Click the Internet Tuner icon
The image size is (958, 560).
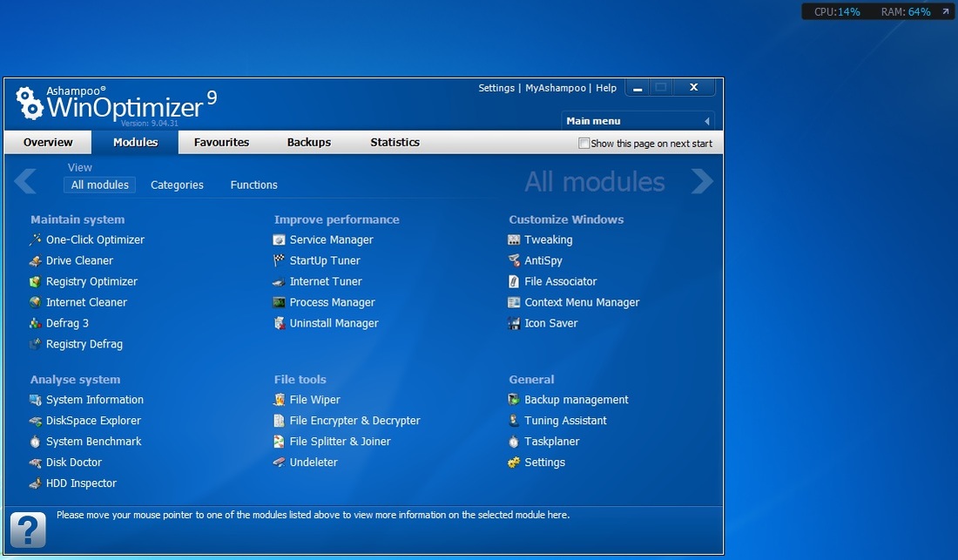pos(280,281)
